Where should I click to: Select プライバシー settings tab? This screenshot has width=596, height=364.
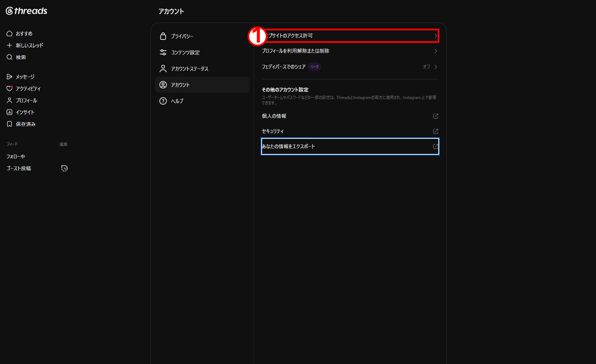pos(202,36)
